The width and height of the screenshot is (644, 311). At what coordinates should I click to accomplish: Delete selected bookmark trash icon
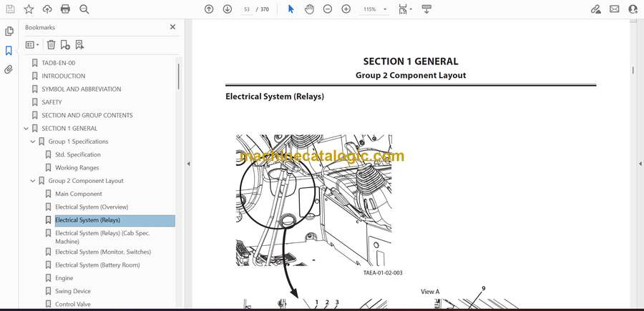(x=51, y=45)
